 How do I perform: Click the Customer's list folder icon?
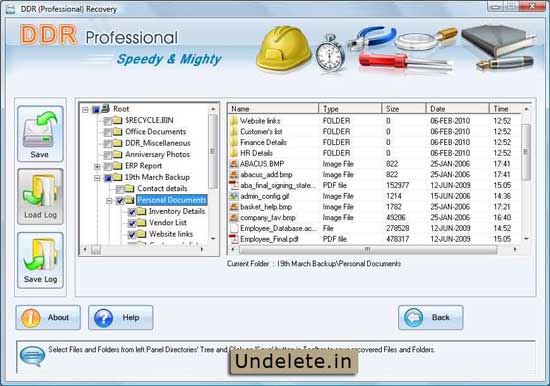(x=234, y=132)
